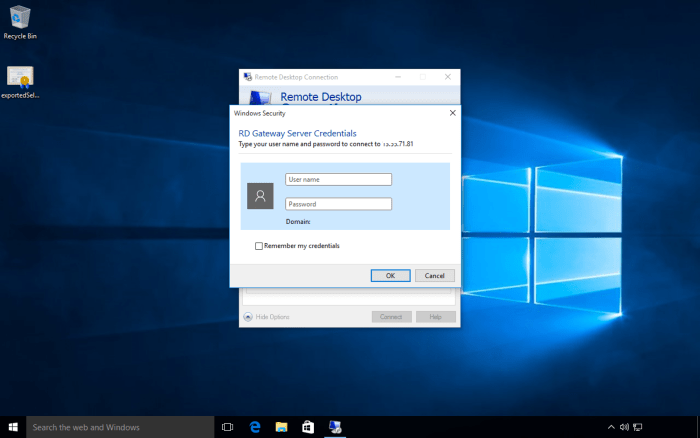Minimize the Remote Desktop Connection window
The image size is (700, 438).
click(398, 77)
